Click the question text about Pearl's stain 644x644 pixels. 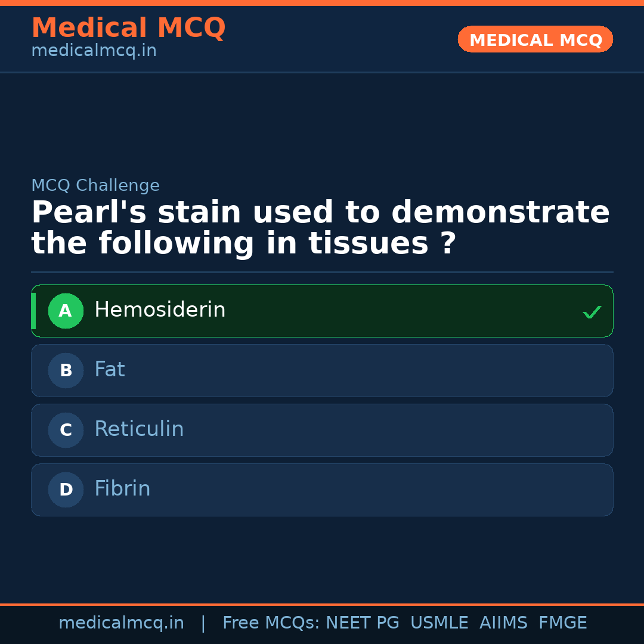[x=320, y=227]
